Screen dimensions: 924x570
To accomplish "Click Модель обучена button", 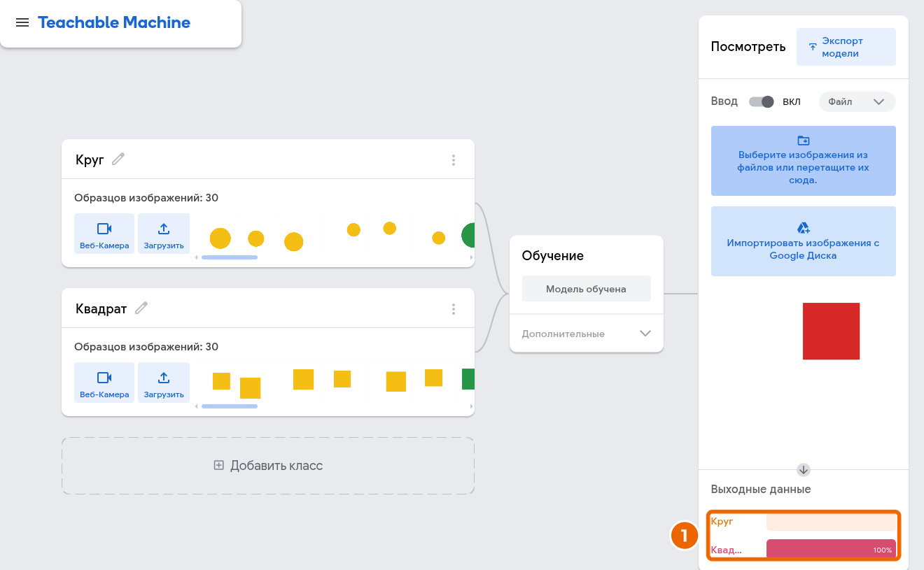I will [x=587, y=288].
